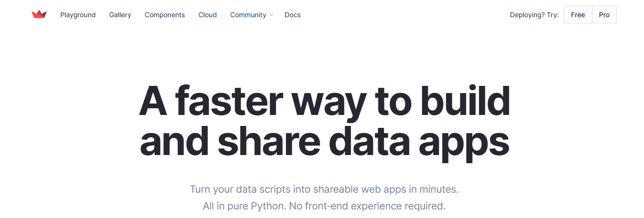The width and height of the screenshot is (644, 218).
Task: Choose the Pro deployment option
Action: point(604,15)
